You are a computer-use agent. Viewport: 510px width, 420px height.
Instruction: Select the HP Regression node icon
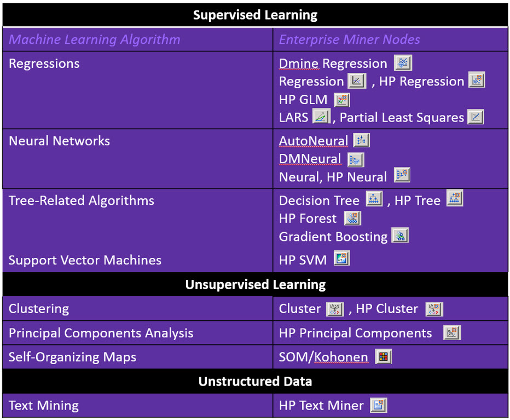(x=477, y=80)
